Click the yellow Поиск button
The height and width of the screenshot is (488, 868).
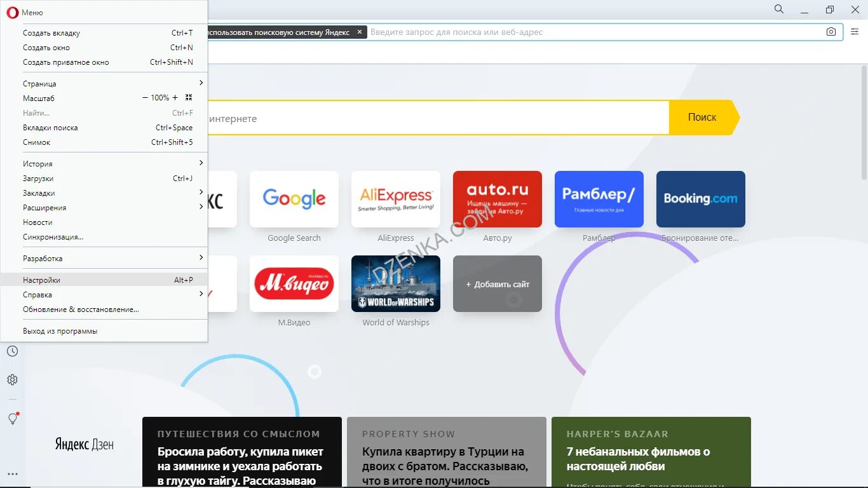pyautogui.click(x=704, y=118)
